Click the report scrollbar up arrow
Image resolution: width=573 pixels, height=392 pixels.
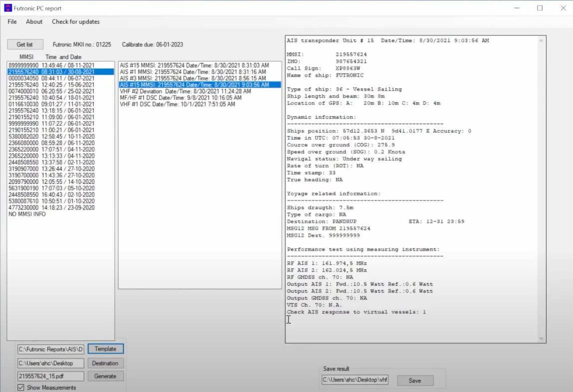541,41
